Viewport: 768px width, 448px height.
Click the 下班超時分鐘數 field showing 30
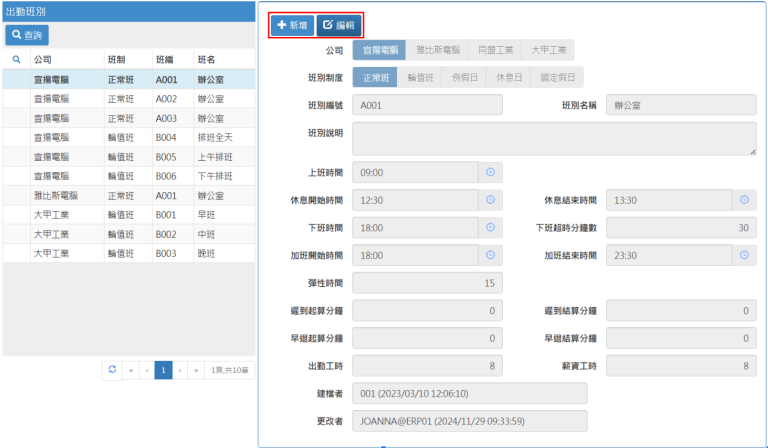point(681,228)
